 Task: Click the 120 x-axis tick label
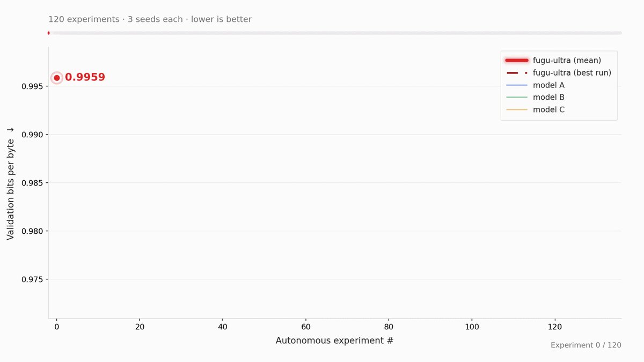tap(555, 326)
